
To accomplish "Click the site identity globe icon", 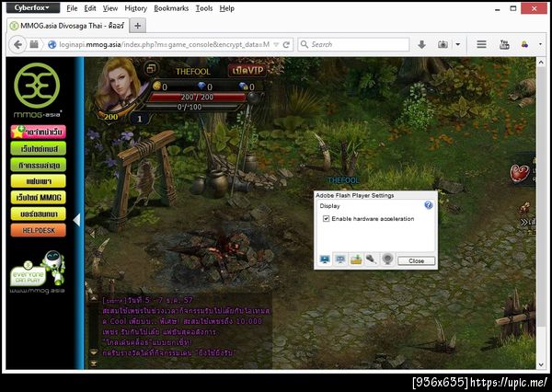I will tap(52, 44).
